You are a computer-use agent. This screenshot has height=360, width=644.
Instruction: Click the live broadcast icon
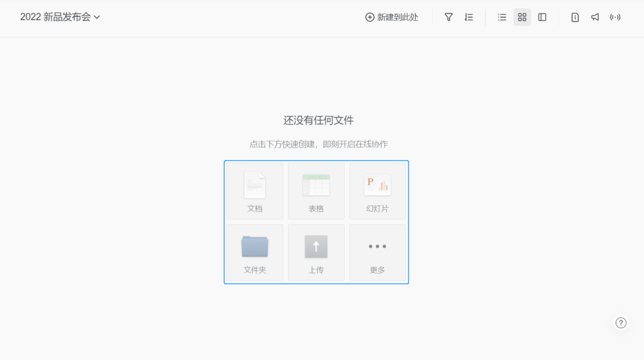pos(615,17)
